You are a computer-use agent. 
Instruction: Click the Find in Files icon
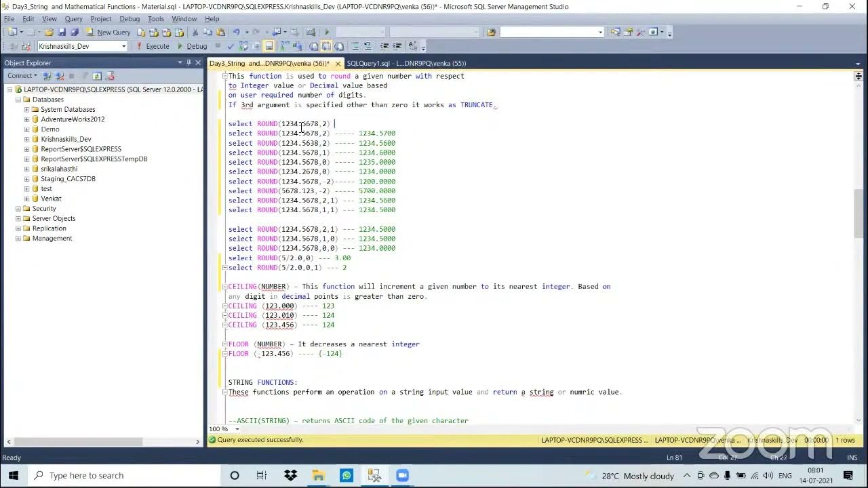[x=492, y=32]
